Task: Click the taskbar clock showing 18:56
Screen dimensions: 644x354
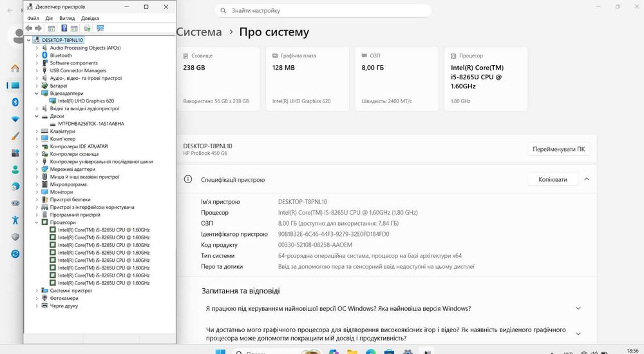Action: point(633,351)
